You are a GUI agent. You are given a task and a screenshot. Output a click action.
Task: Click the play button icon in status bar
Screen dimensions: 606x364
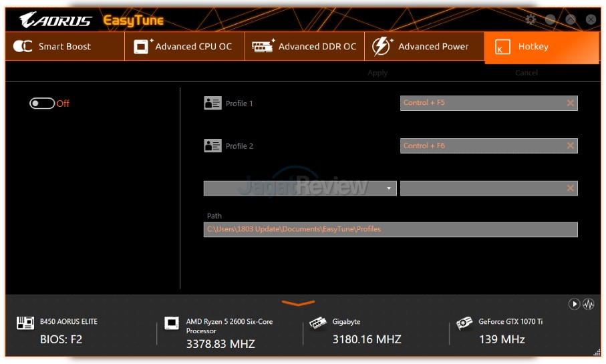(x=574, y=304)
